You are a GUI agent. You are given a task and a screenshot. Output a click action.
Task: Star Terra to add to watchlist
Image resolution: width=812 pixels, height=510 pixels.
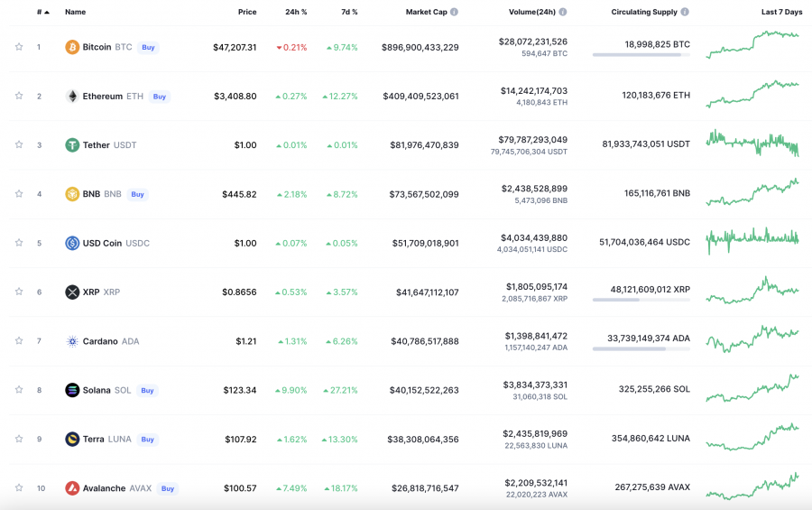coord(19,439)
